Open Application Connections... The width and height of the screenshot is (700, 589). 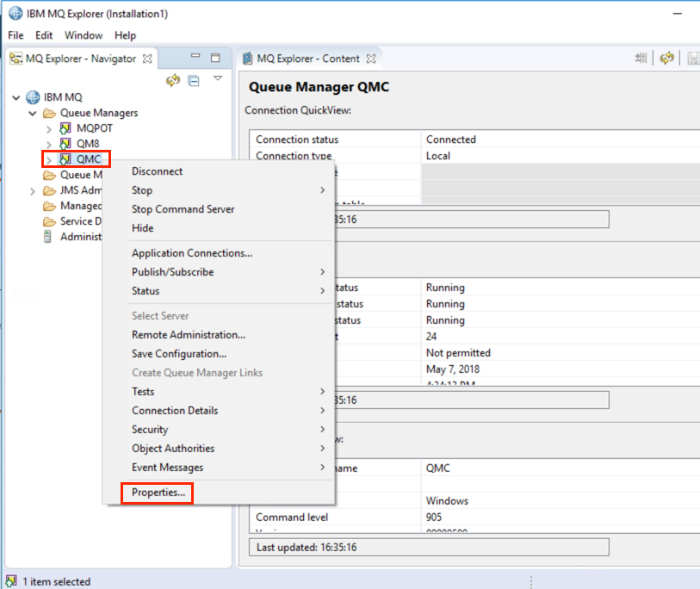(x=219, y=253)
